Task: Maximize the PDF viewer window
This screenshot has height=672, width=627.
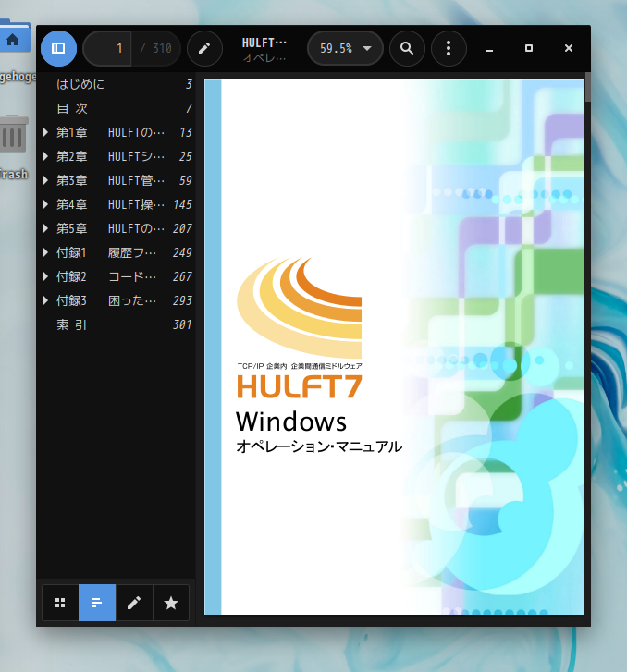Action: [x=529, y=48]
